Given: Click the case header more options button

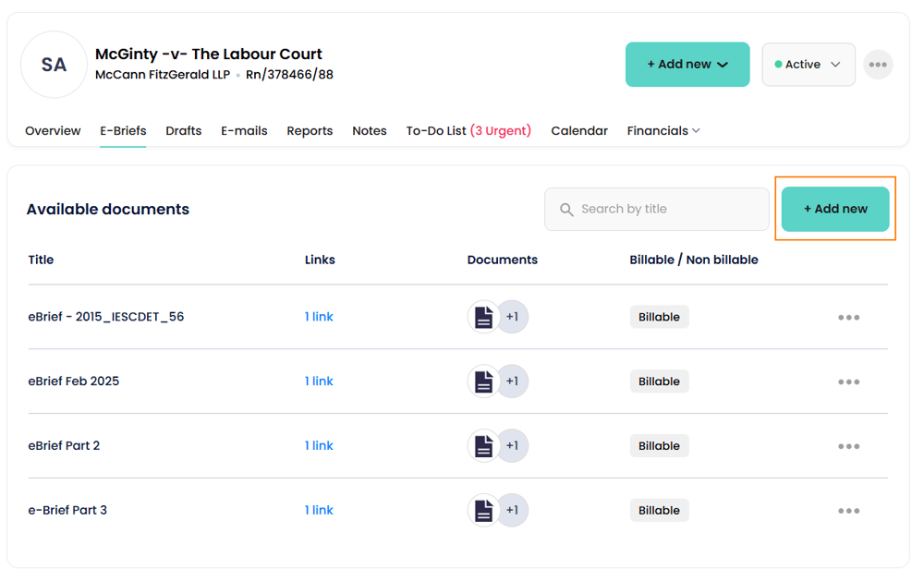Looking at the screenshot, I should coord(878,65).
